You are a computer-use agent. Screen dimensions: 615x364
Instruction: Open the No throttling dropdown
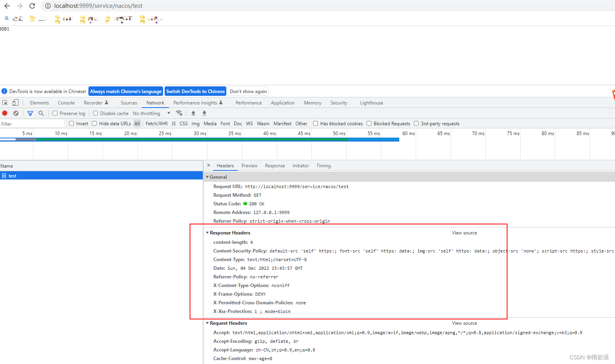152,113
